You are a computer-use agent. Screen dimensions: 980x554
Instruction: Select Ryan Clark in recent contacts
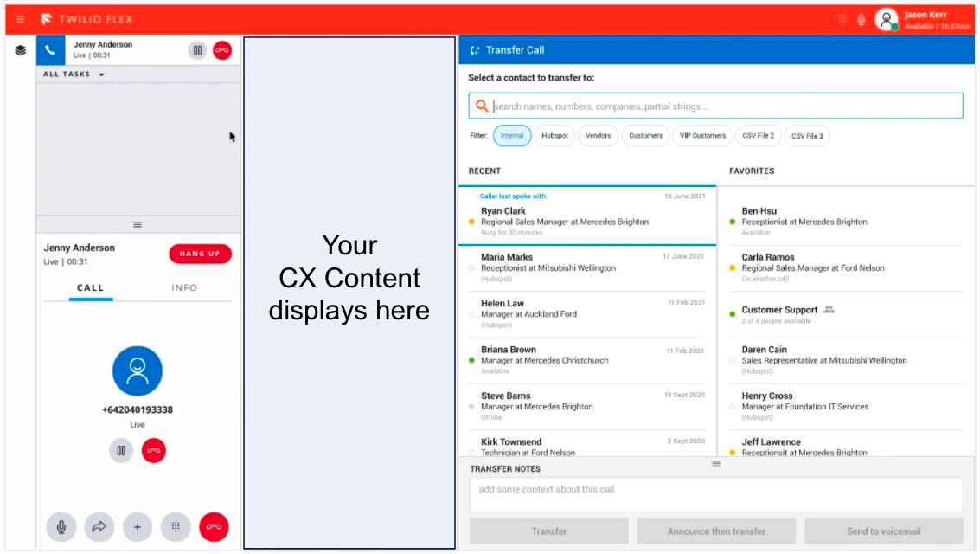[587, 216]
